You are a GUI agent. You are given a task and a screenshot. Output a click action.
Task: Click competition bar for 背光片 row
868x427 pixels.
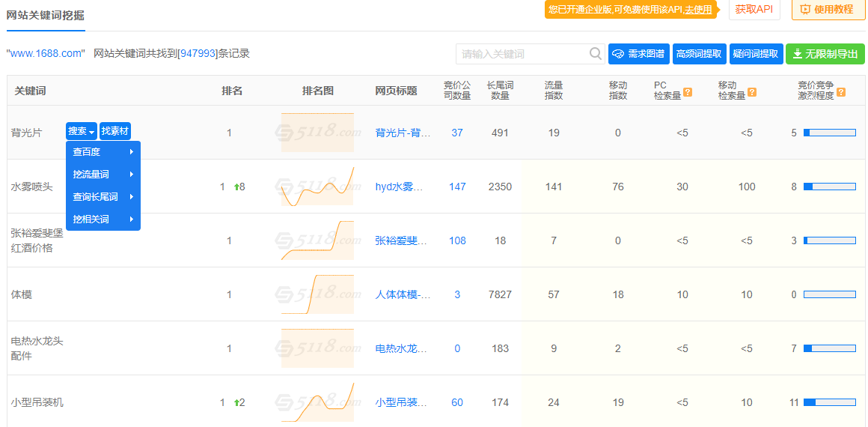pyautogui.click(x=830, y=133)
